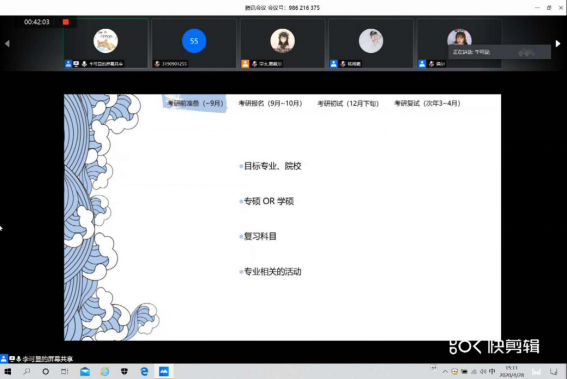
Task: Select the blue 55 participant avatar
Action: pos(194,41)
